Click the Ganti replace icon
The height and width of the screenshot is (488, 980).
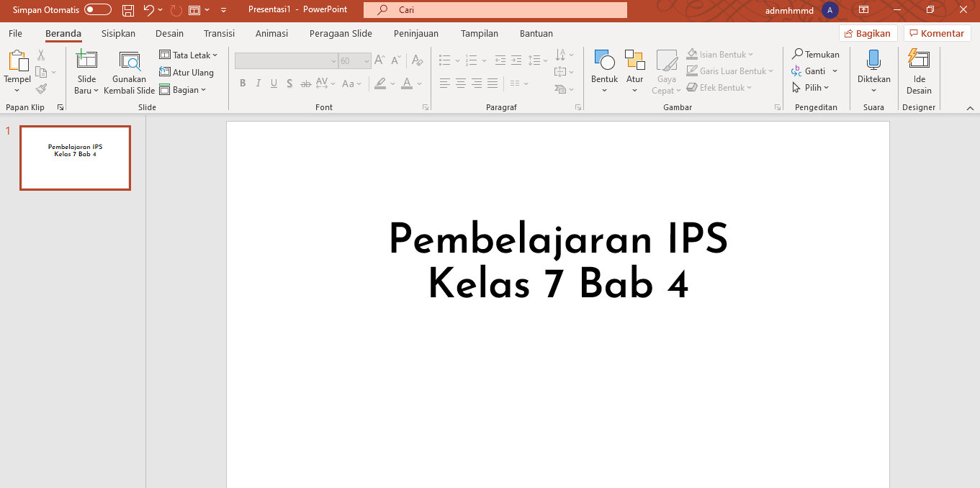point(814,71)
